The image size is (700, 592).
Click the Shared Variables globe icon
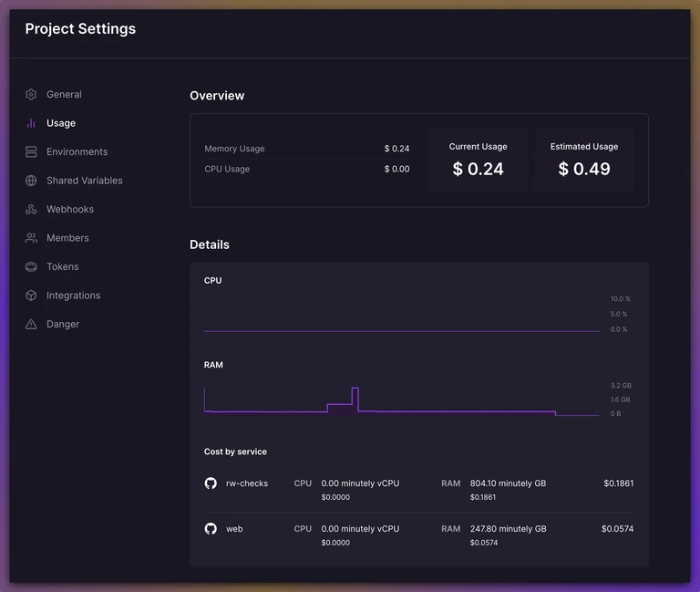31,181
